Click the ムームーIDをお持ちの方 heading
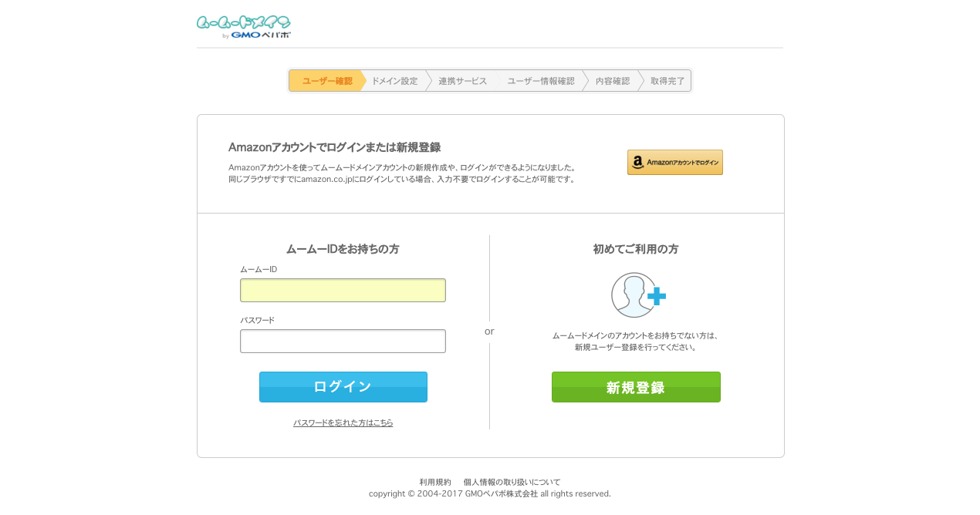The width and height of the screenshot is (980, 515). 343,249
